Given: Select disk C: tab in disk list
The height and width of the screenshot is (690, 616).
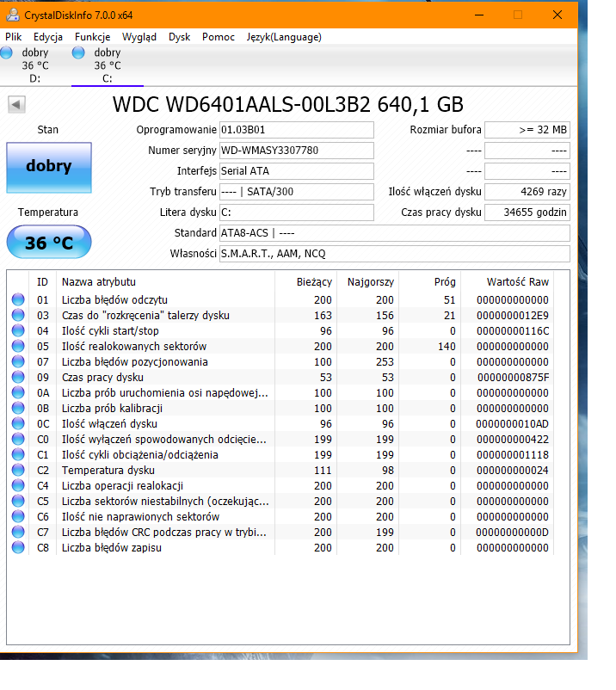Looking at the screenshot, I should [108, 65].
